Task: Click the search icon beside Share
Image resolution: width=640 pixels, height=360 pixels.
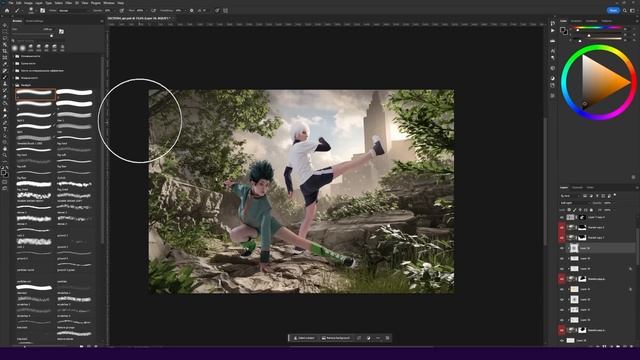Action: pyautogui.click(x=625, y=11)
